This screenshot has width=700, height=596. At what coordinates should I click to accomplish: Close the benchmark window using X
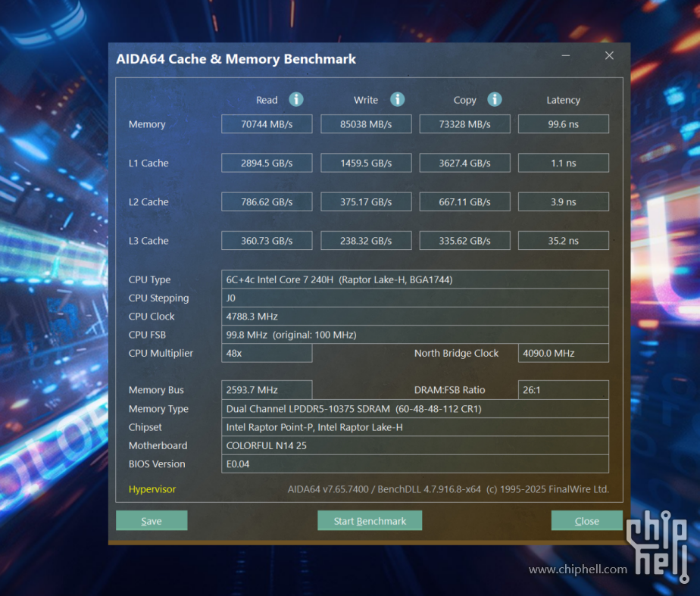[x=609, y=55]
